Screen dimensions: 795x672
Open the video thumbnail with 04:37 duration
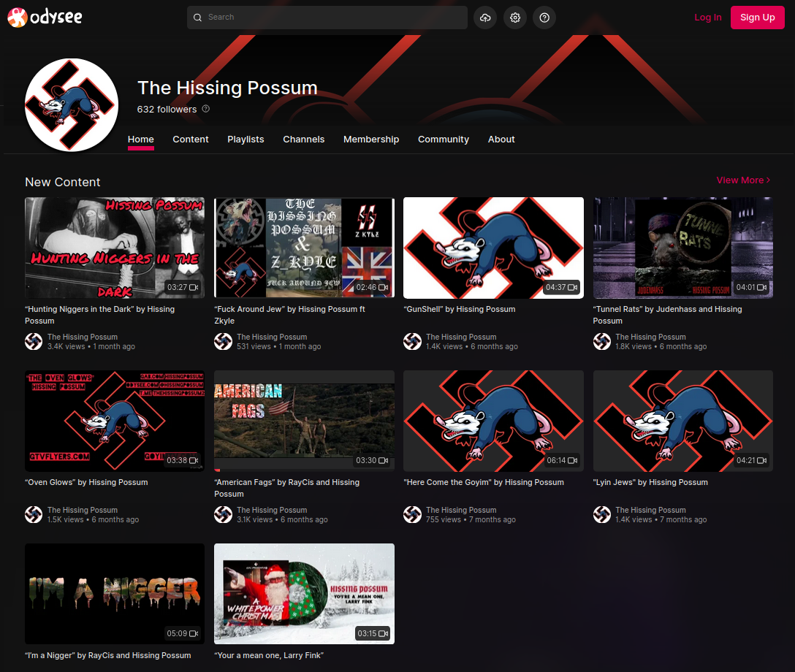pos(493,248)
